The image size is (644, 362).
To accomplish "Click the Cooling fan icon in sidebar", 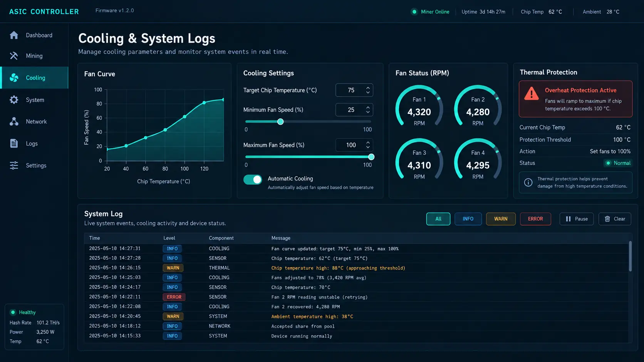I will [14, 78].
